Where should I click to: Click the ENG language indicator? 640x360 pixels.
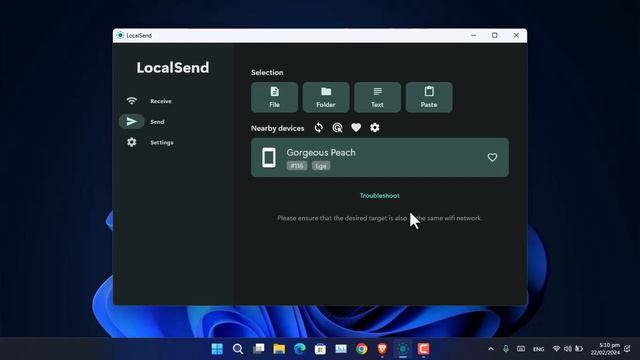tap(538, 349)
